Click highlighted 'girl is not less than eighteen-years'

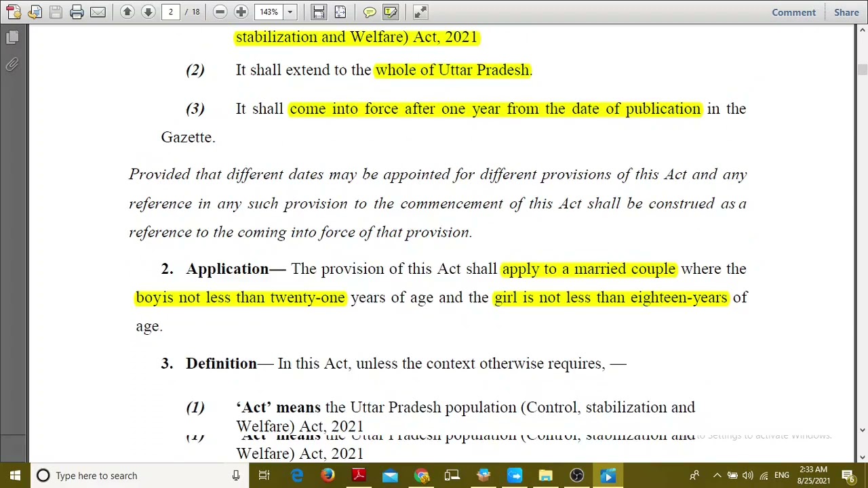(x=610, y=297)
